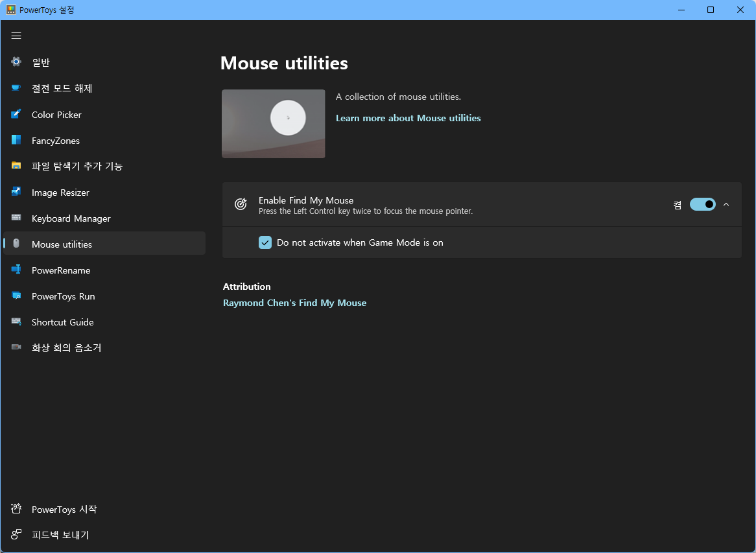Click 피드백 보내기 to send feedback
The height and width of the screenshot is (553, 756).
[104, 535]
